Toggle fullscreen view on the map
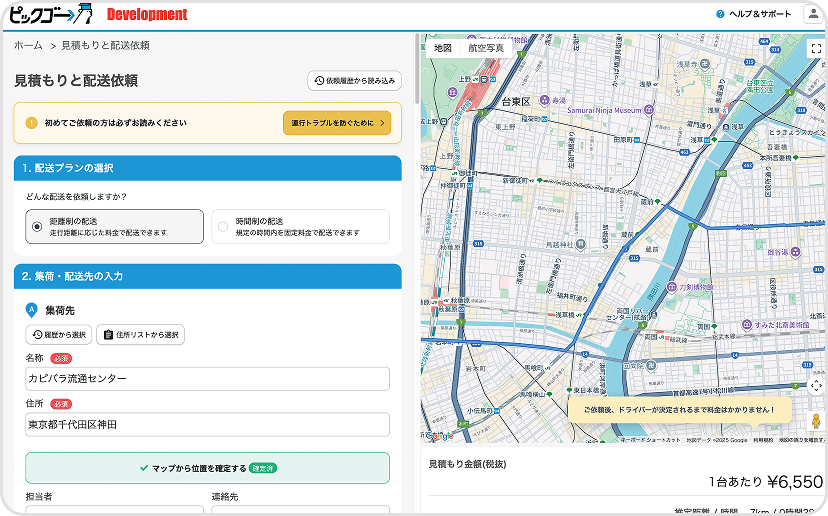Image resolution: width=828 pixels, height=516 pixels. point(815,48)
